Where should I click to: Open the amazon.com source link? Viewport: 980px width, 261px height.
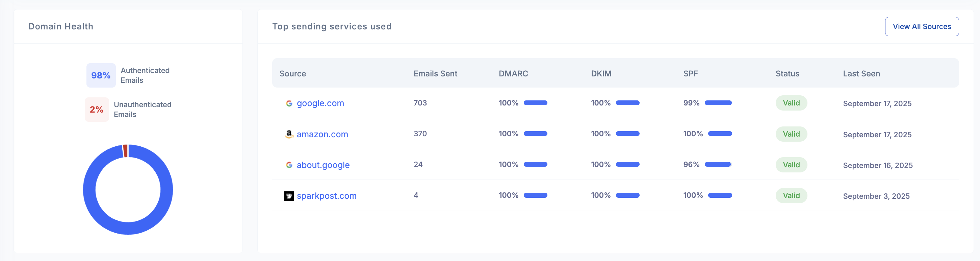(x=322, y=134)
